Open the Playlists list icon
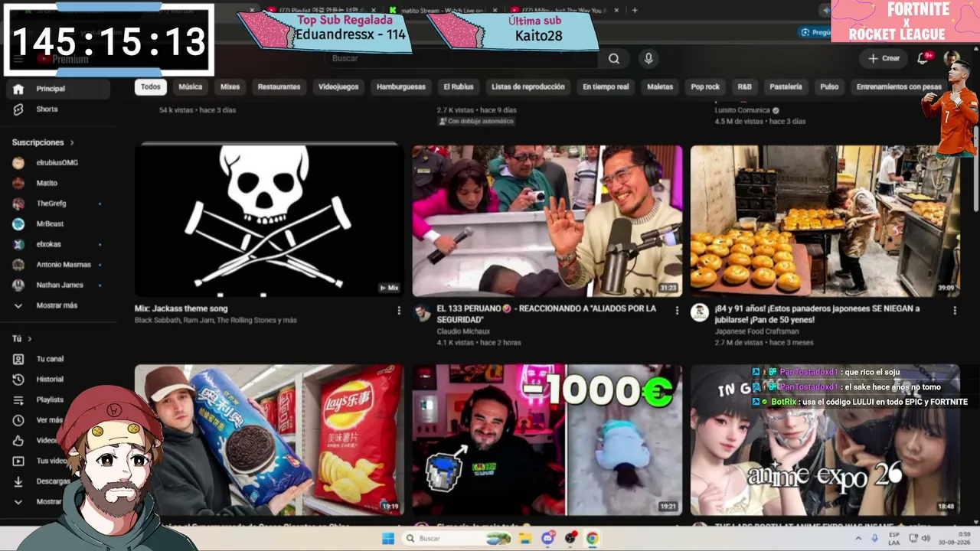The height and width of the screenshot is (551, 980). (x=18, y=399)
